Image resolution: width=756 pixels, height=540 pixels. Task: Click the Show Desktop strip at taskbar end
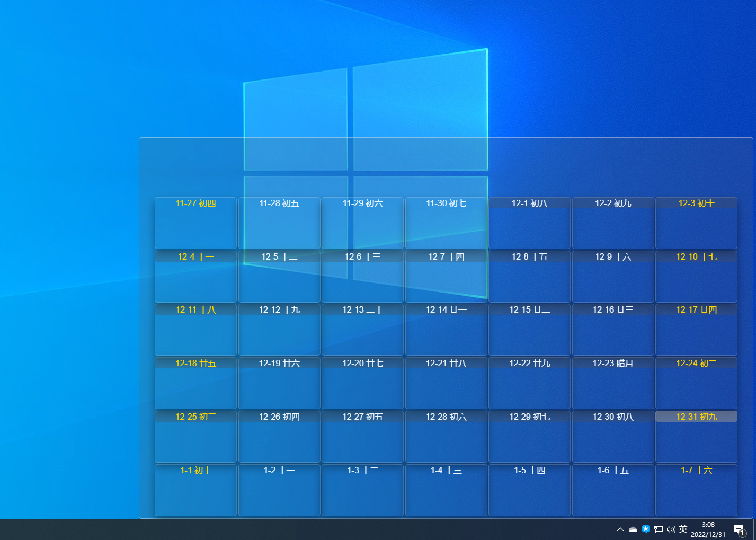[754, 529]
